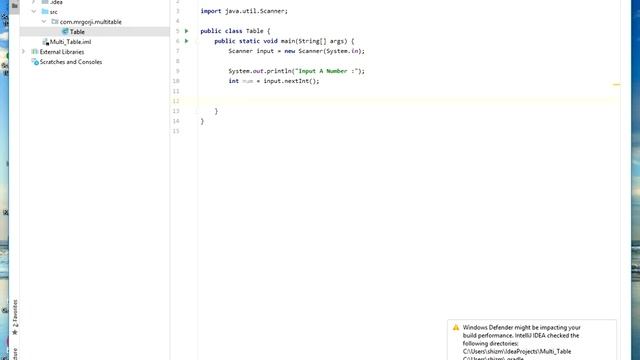The height and width of the screenshot is (360, 640).
Task: Click 'public class Table {' in the editor
Action: tap(235, 31)
